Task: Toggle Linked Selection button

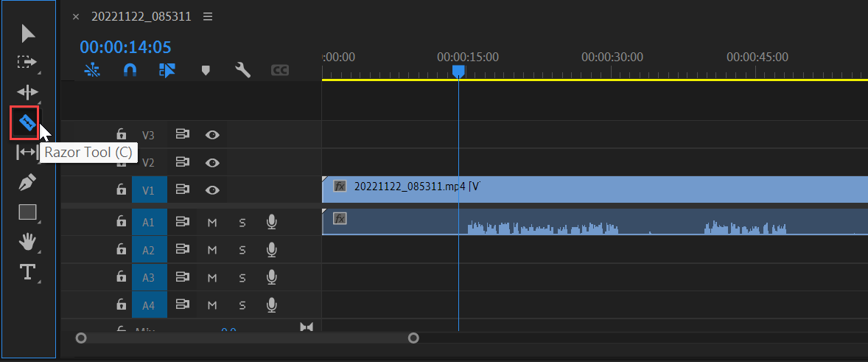Action: tap(167, 70)
